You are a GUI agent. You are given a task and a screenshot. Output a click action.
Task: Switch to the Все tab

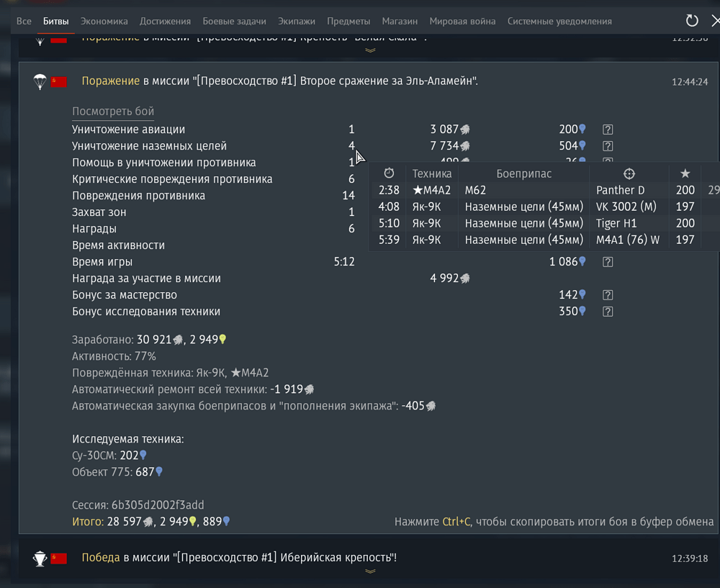[x=24, y=21]
